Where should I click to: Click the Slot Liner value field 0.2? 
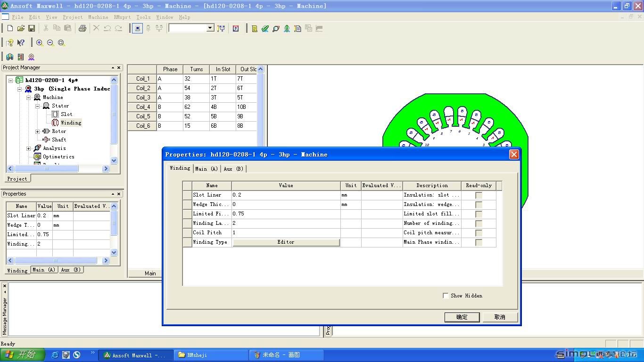[286, 195]
